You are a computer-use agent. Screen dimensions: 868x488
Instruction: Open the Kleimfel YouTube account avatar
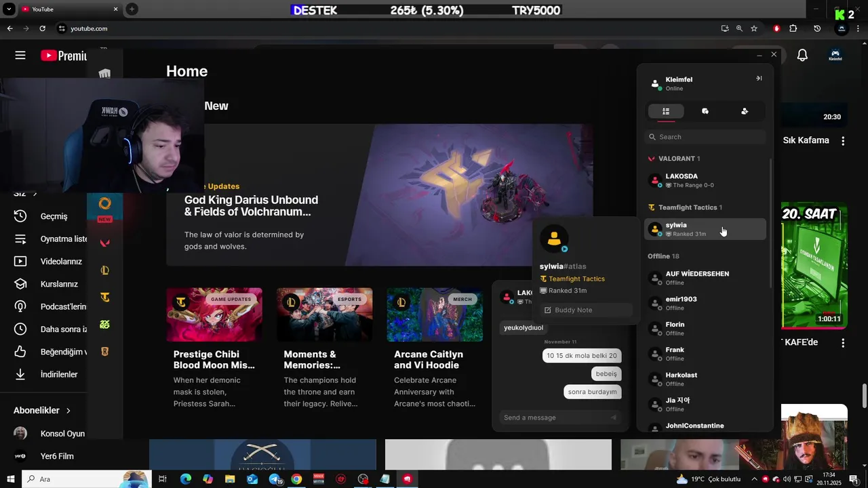pos(835,56)
